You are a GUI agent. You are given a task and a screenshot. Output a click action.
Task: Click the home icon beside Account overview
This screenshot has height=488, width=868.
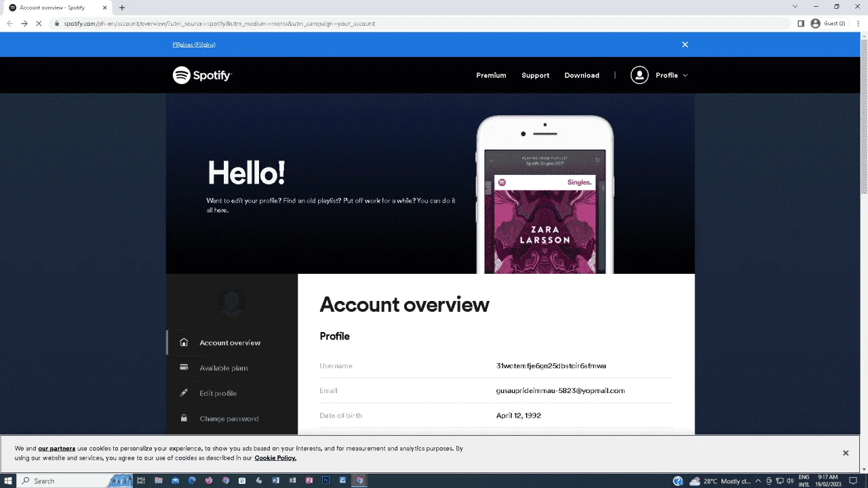[184, 342]
